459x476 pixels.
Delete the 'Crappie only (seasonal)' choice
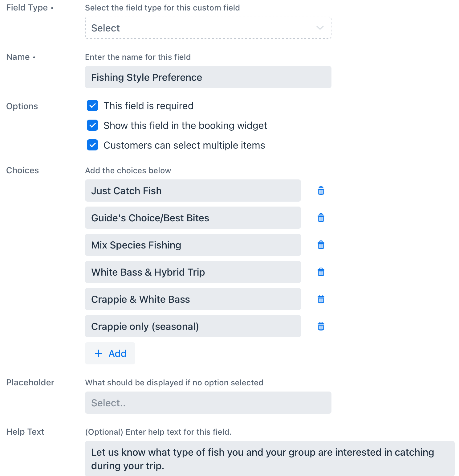pyautogui.click(x=321, y=326)
